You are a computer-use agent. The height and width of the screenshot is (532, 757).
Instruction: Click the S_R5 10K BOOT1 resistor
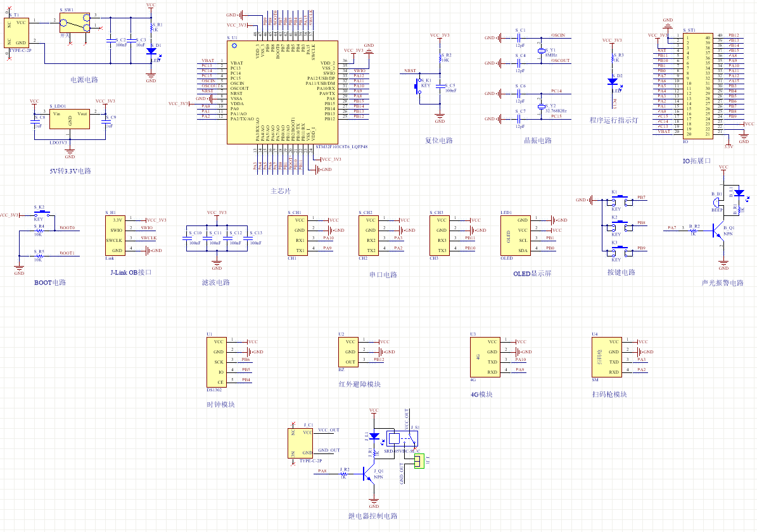tap(39, 256)
